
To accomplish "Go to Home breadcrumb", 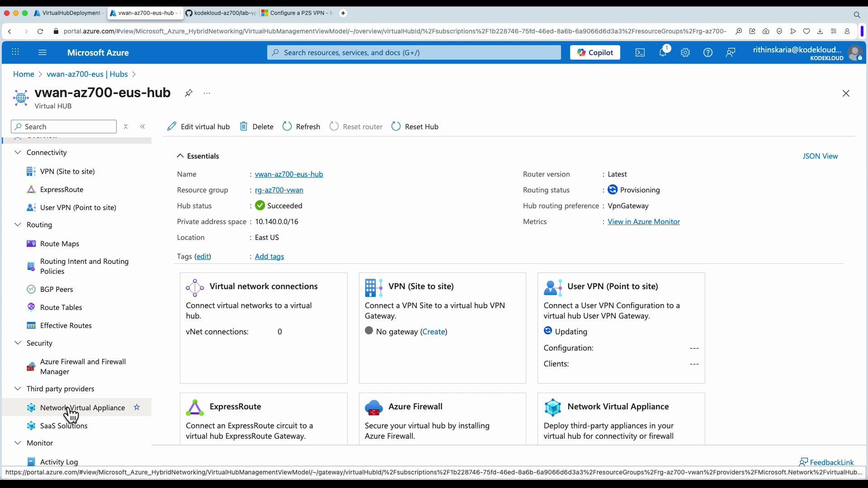I will tap(24, 74).
